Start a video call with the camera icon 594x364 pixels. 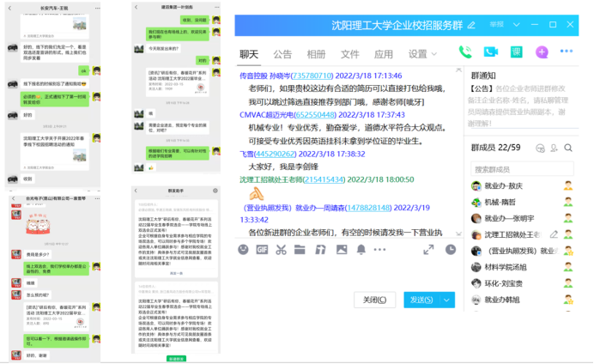pos(491,52)
